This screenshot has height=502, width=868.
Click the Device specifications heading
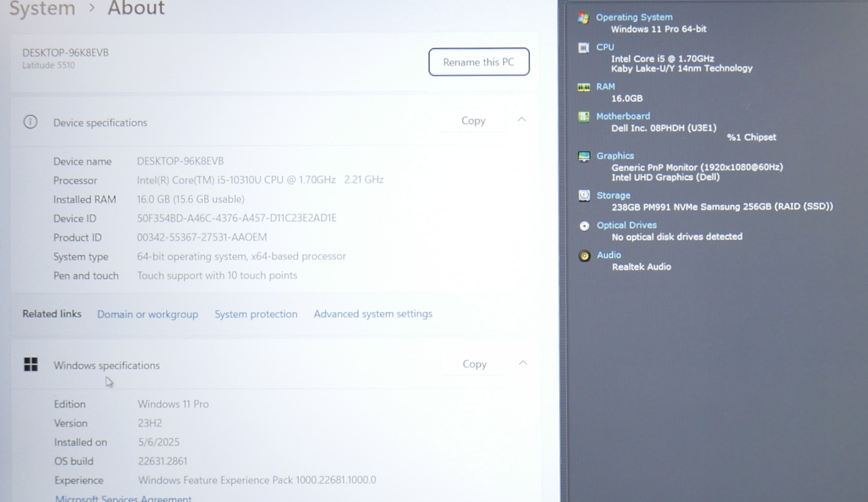coord(100,123)
